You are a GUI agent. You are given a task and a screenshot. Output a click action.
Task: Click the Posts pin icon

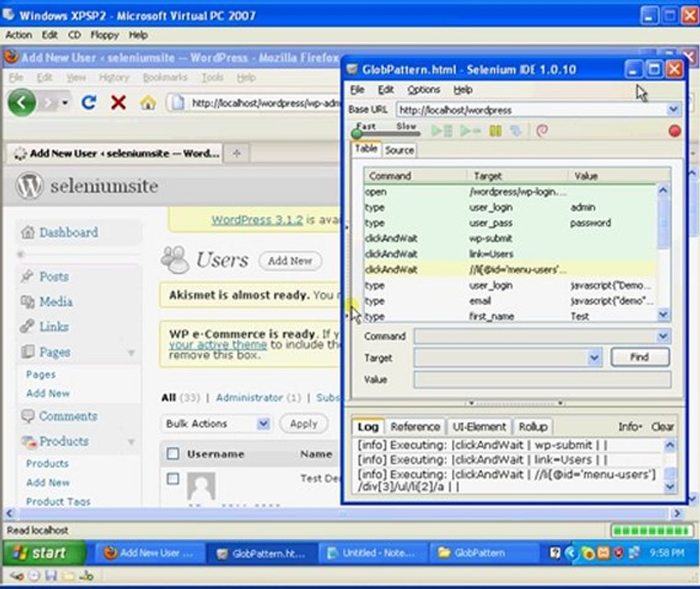point(27,277)
